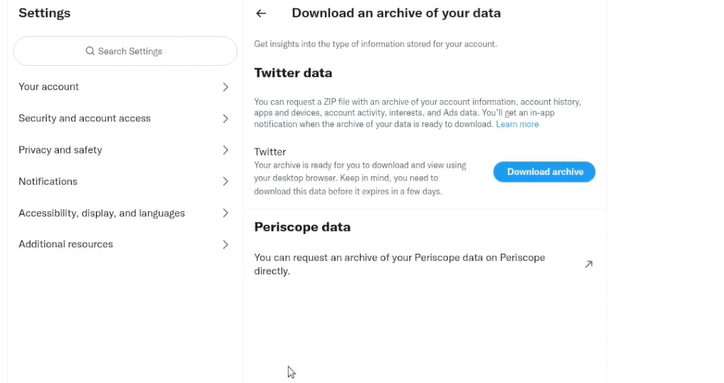724x383 pixels.
Task: Click the Additional resources chevron arrow
Action: 225,244
